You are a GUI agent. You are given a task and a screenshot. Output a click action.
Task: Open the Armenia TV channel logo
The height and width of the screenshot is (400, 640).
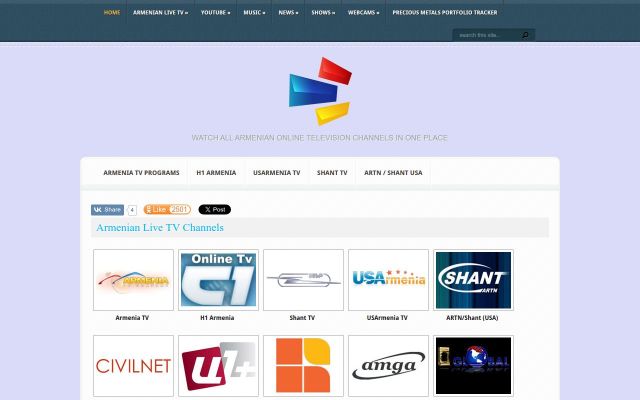133,280
